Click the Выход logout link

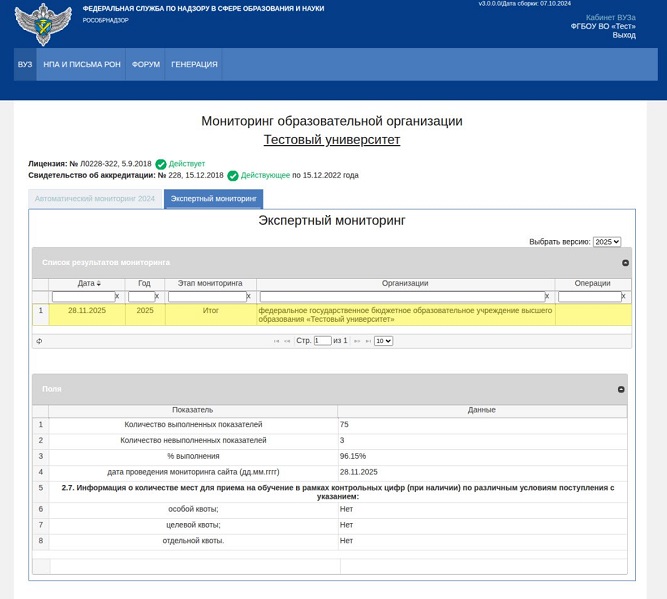point(623,35)
